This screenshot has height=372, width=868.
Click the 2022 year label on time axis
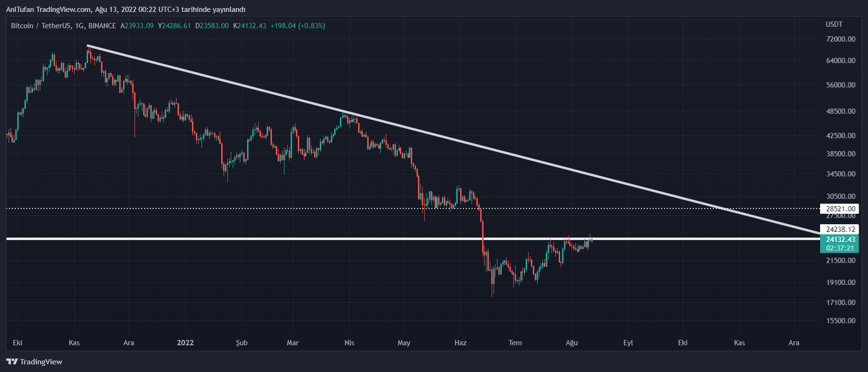(x=185, y=342)
